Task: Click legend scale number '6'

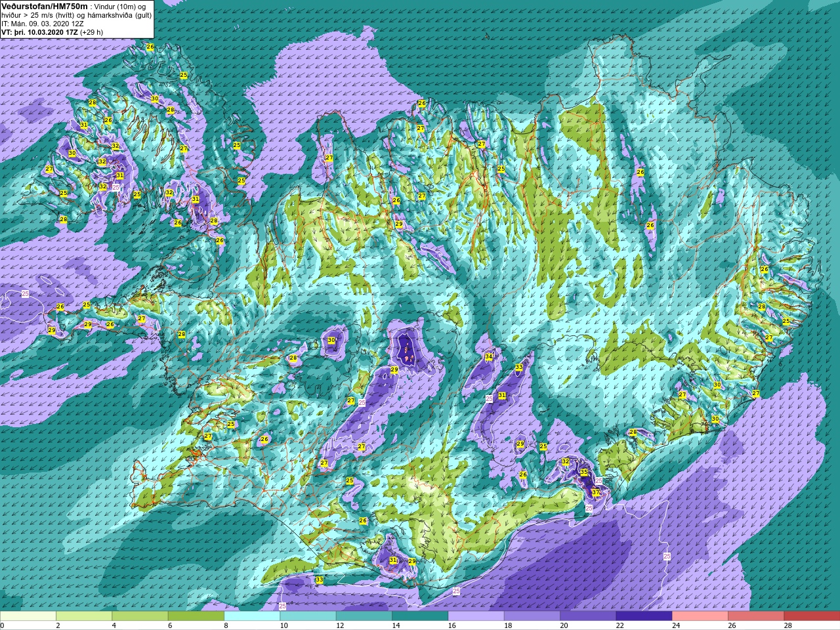Action: 170,625
